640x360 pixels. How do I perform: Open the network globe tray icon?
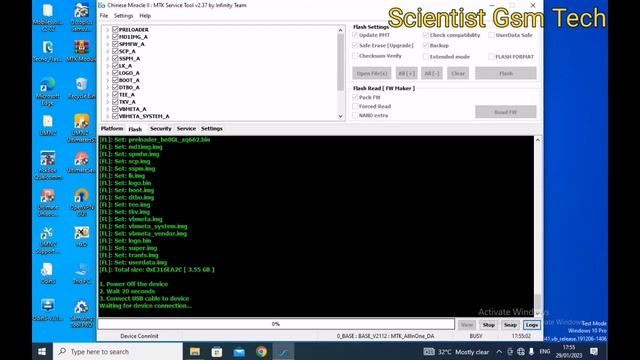[x=520, y=351]
